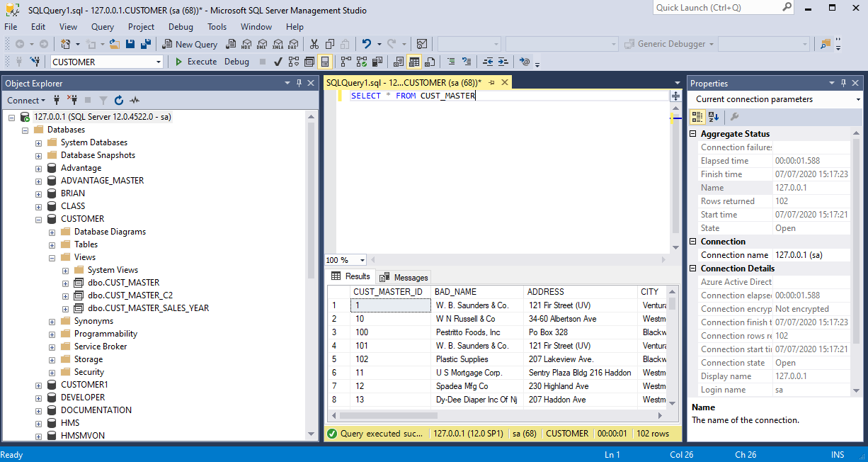Viewport: 868px width, 462px height.
Task: Click the Object Explorer Disconnect icon
Action: 72,100
